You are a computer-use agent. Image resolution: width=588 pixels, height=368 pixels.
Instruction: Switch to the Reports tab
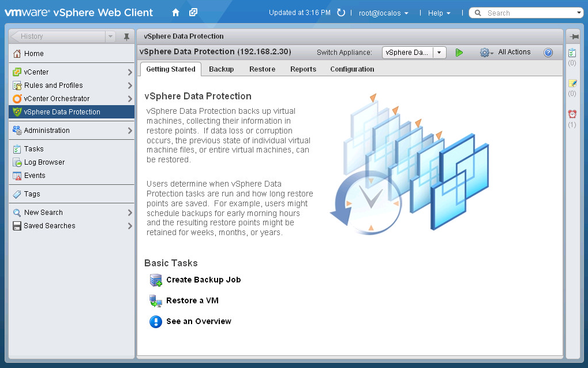pyautogui.click(x=303, y=69)
